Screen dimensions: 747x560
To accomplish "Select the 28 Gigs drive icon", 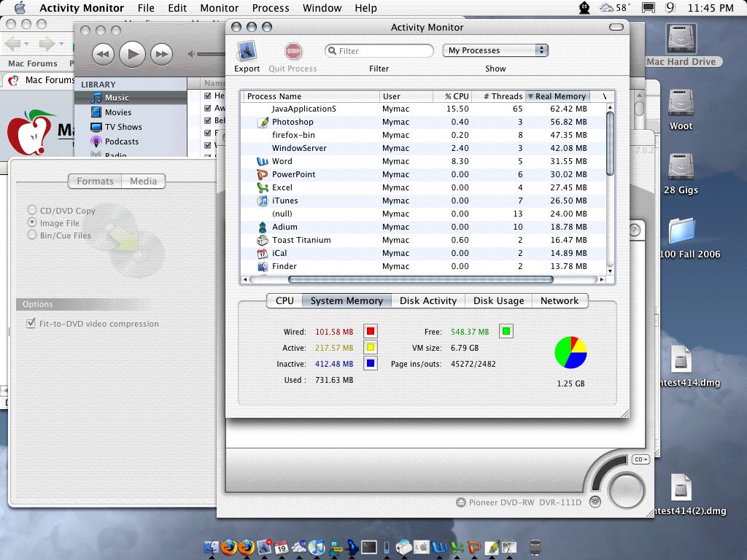I will 681,167.
